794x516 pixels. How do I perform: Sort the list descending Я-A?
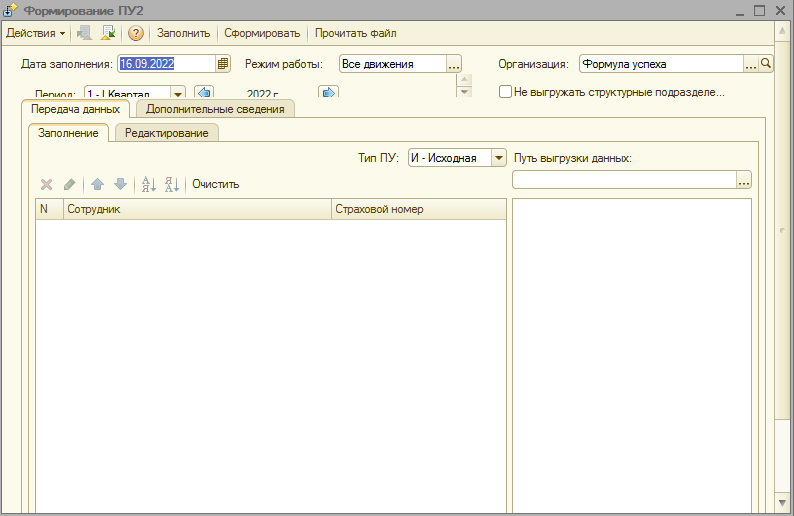pos(171,184)
